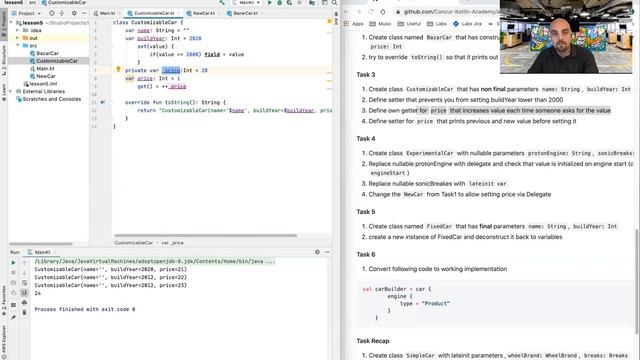Expand the .idea folder

(x=18, y=30)
